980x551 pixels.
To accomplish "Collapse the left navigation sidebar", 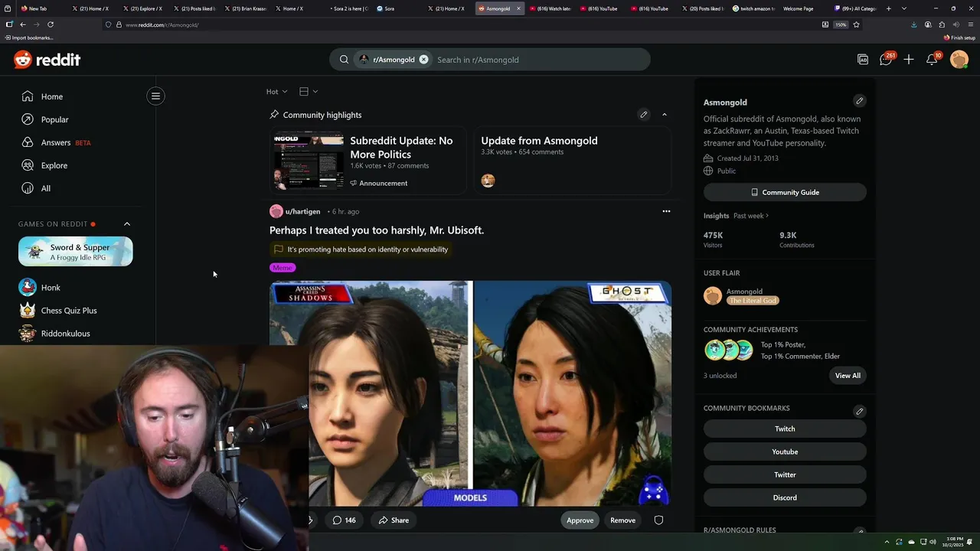I will [x=155, y=96].
